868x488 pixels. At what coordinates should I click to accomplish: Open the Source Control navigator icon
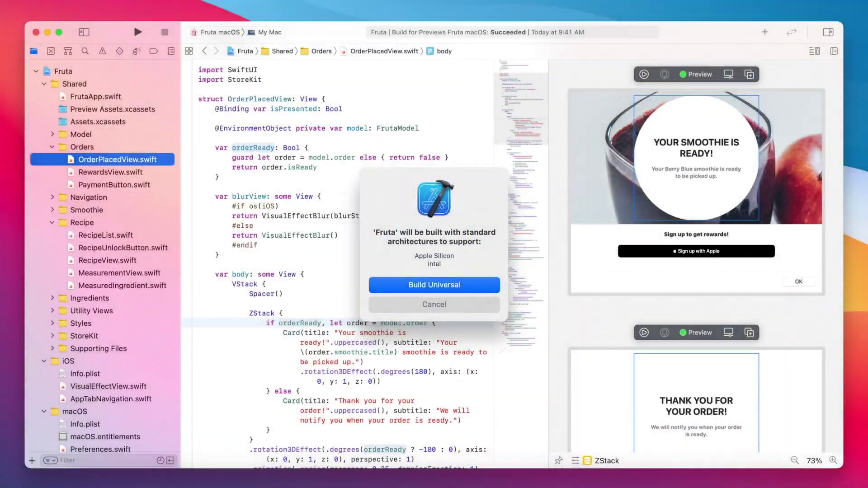[51, 51]
